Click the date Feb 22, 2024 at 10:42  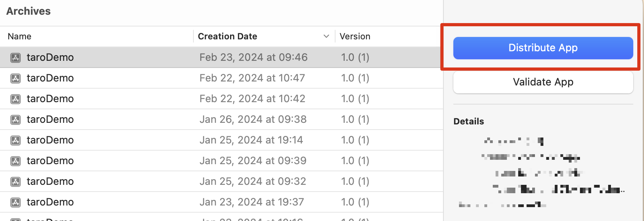click(252, 99)
